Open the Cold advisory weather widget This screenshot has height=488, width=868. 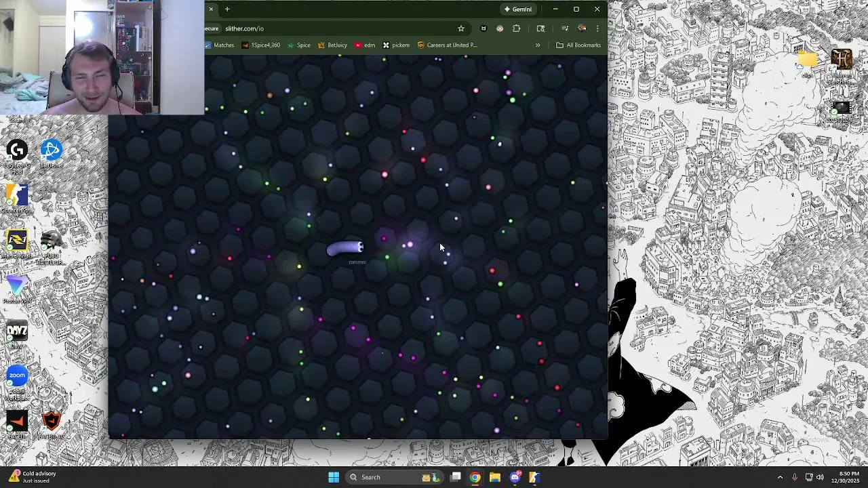pos(33,477)
